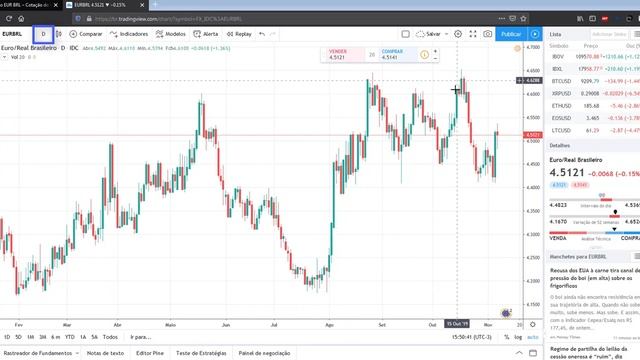Select the 1D time range
This screenshot has width=640, height=360.
point(7,337)
